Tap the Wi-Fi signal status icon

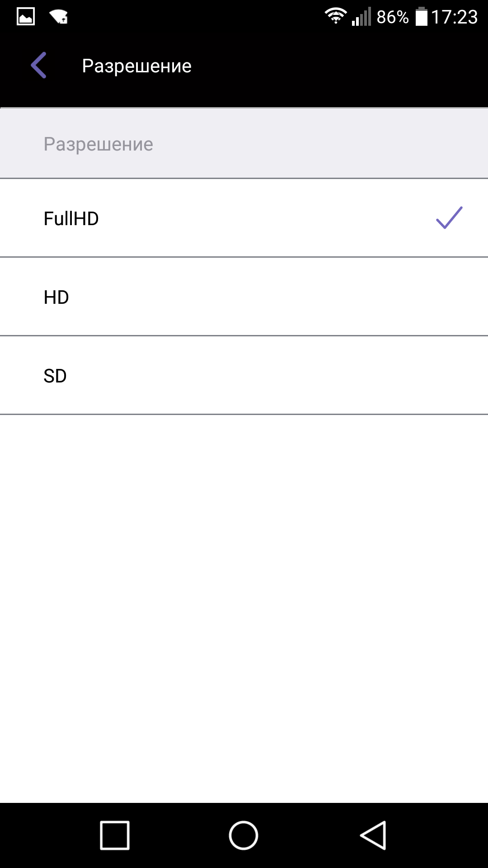pos(335,16)
